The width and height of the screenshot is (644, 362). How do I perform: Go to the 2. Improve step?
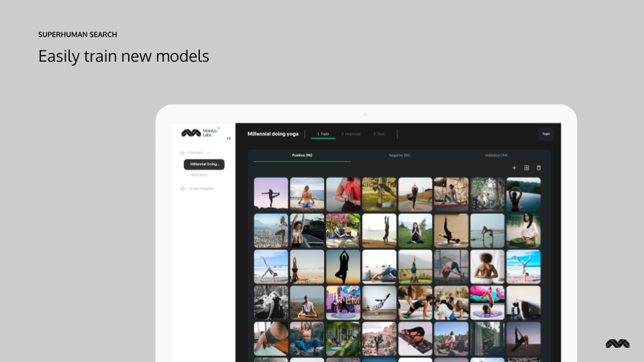[x=351, y=134]
